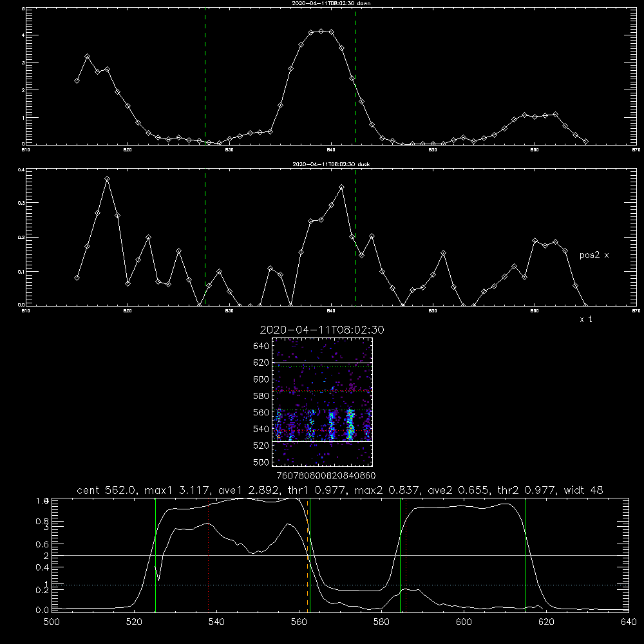Click the lower white horizontal line in heat map
Viewport: 644px width, 644px height.
[322, 442]
